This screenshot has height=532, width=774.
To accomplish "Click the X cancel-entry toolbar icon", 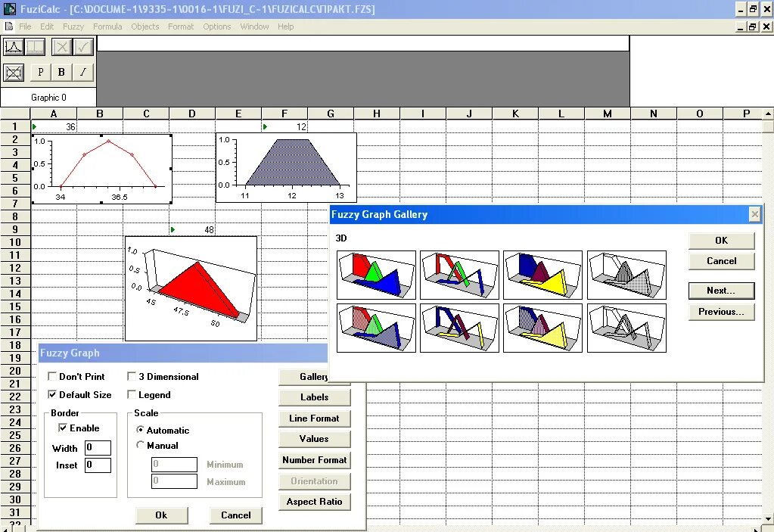I will 62,48.
